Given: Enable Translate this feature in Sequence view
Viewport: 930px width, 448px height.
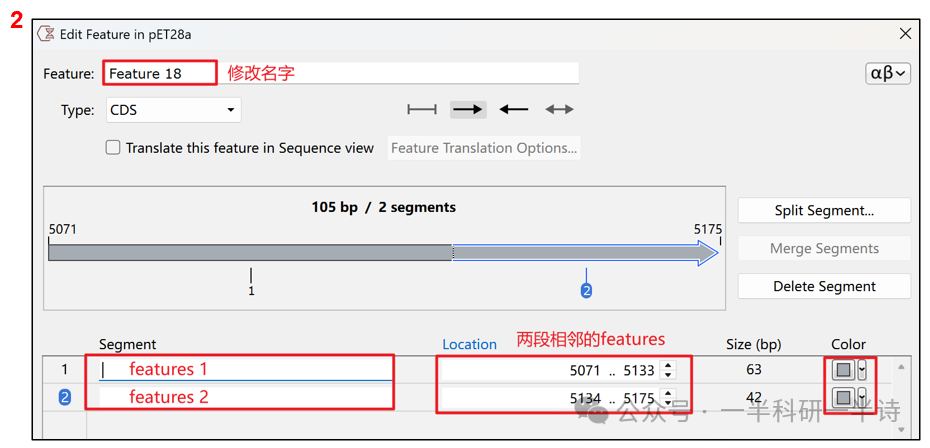Looking at the screenshot, I should tap(113, 148).
